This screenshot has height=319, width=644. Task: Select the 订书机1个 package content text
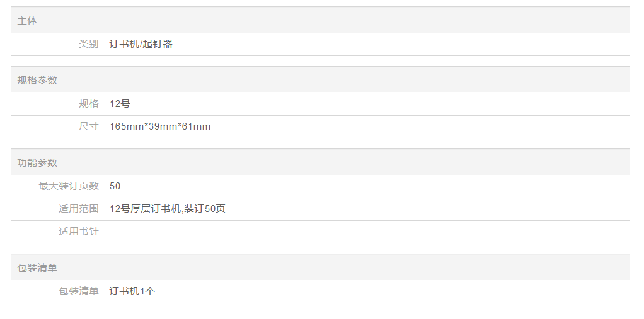point(132,291)
